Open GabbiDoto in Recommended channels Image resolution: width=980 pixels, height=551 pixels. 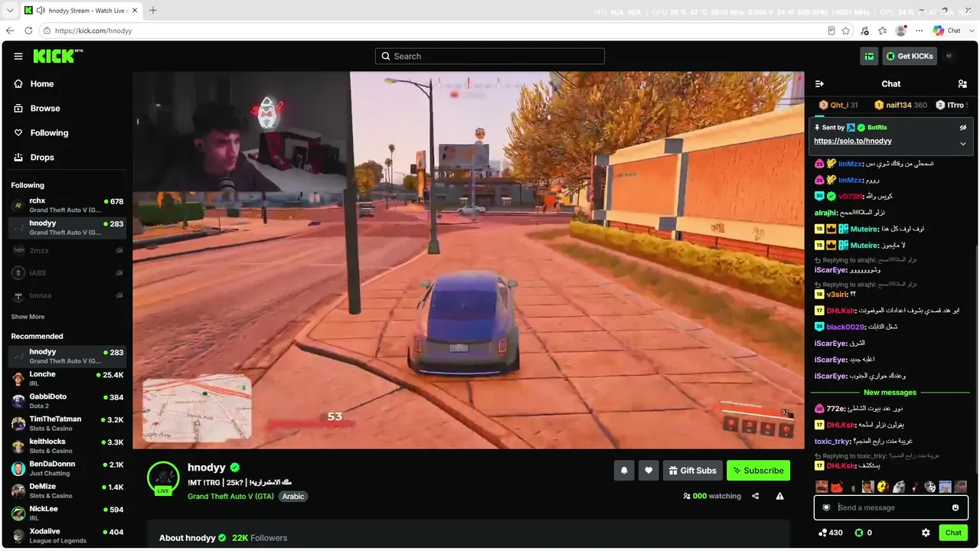67,401
